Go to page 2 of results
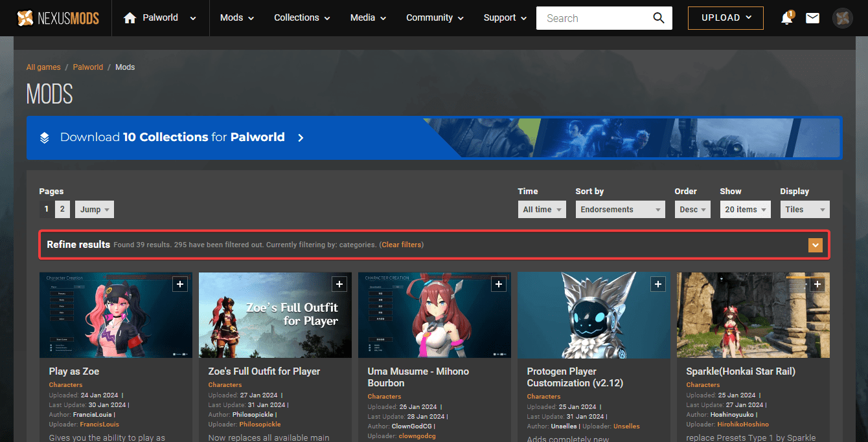This screenshot has height=442, width=868. pyautogui.click(x=62, y=210)
